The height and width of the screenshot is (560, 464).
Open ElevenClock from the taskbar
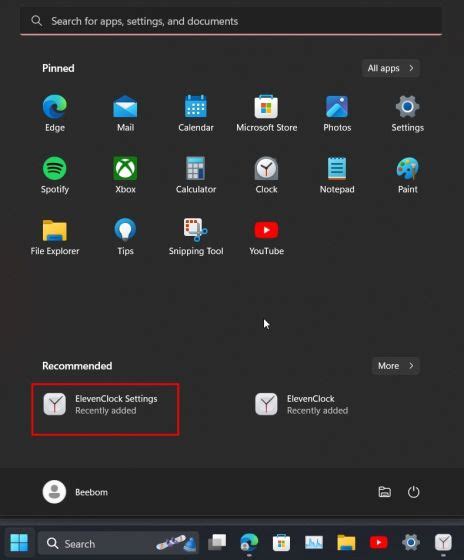pos(443,543)
